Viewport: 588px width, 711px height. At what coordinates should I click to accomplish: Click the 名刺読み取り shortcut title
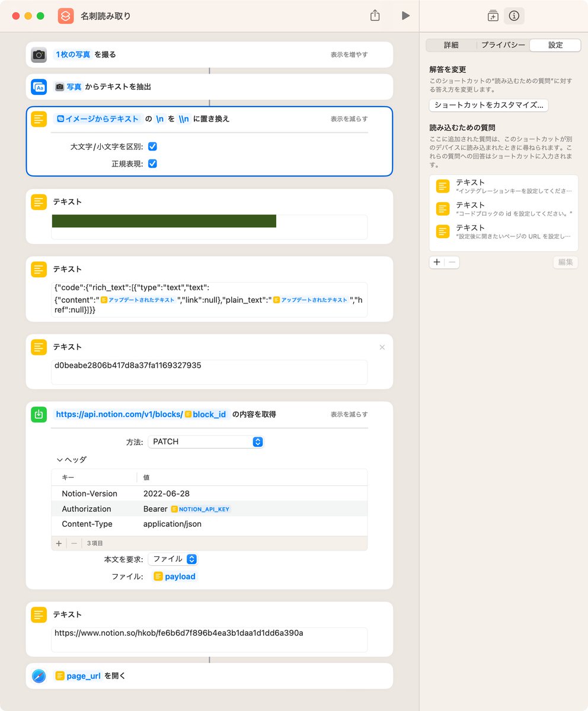click(x=106, y=16)
